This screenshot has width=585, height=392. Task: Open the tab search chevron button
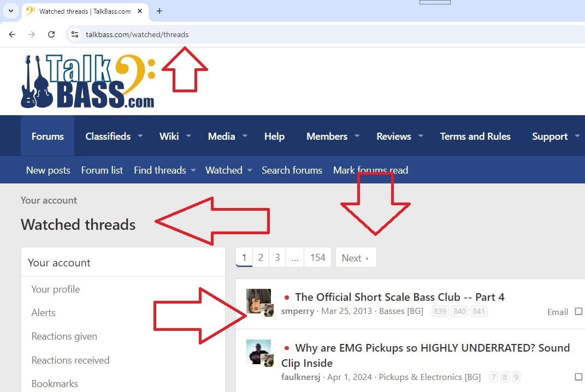(11, 11)
